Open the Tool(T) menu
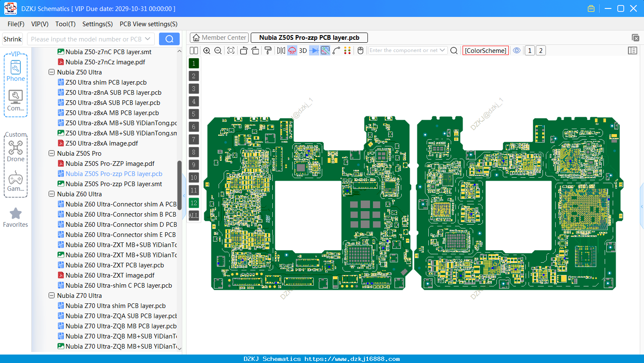The height and width of the screenshot is (363, 644). pyautogui.click(x=66, y=24)
